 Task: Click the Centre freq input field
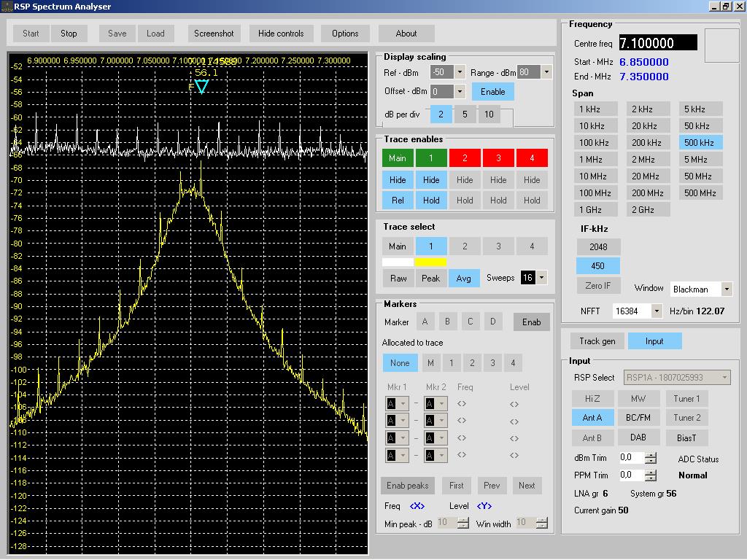(658, 43)
